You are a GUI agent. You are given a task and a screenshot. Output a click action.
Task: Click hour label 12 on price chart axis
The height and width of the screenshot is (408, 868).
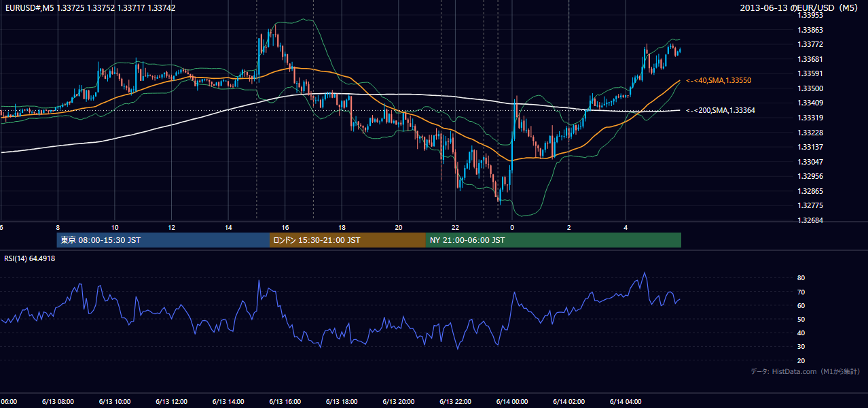[x=171, y=228]
